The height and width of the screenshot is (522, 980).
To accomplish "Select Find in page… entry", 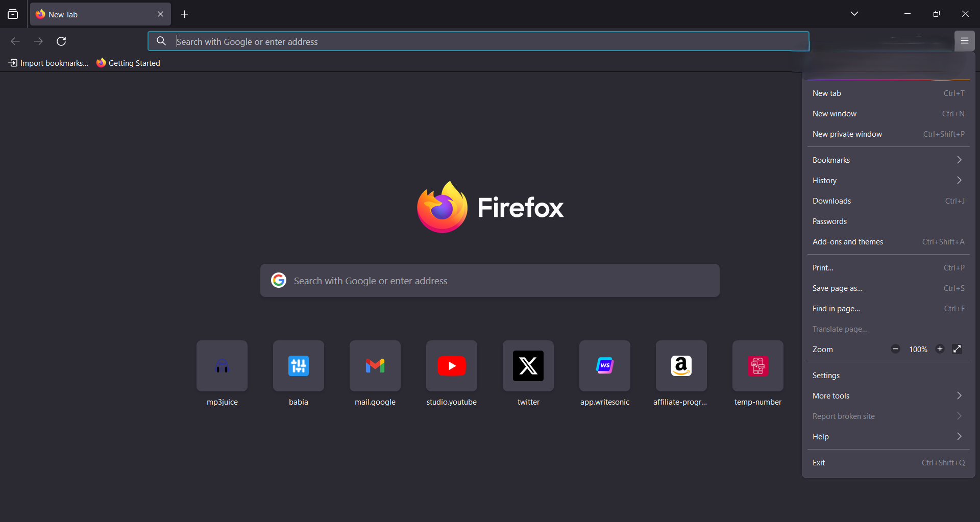I will tap(888, 309).
